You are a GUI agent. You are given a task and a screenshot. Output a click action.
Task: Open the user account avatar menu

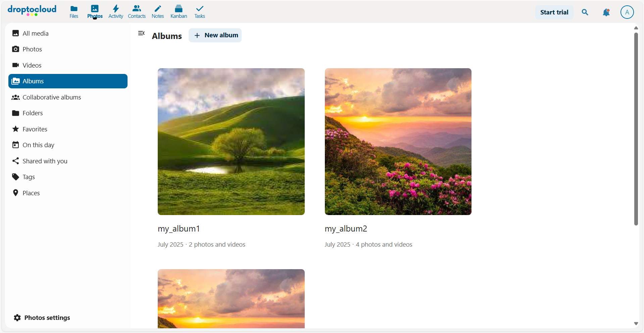(x=627, y=12)
